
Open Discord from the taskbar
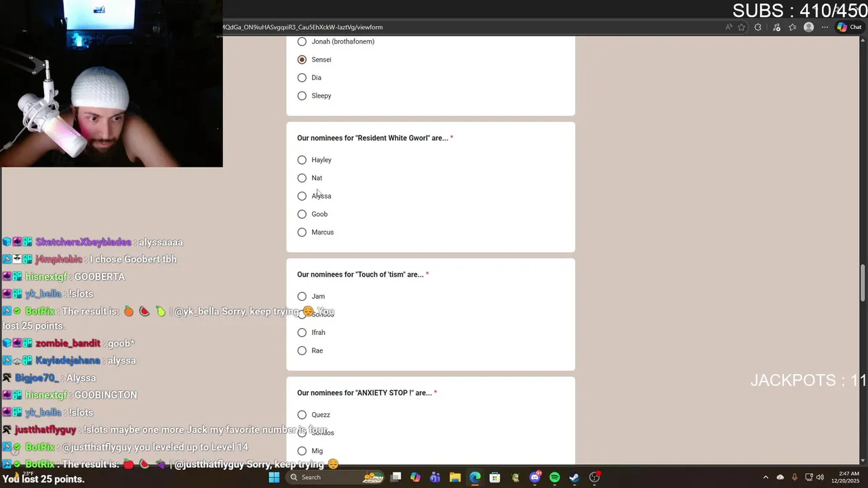pos(535,477)
